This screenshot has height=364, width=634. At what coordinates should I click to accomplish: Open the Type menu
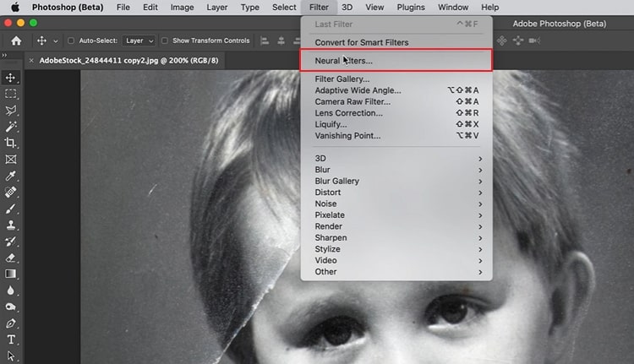[x=250, y=8]
